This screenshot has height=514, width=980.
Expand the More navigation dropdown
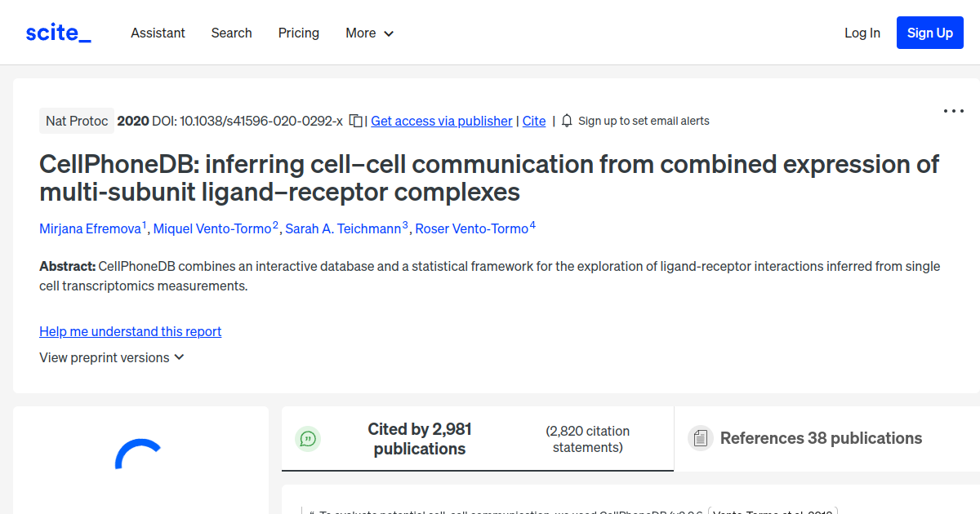tap(368, 33)
